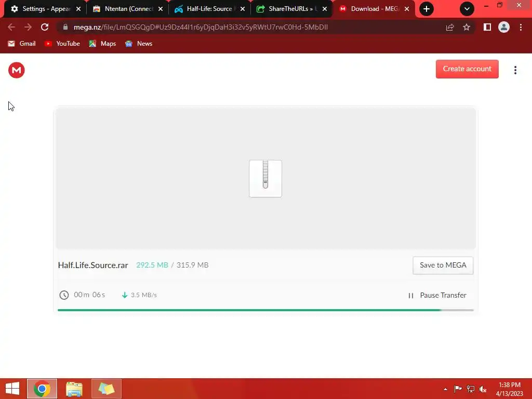
Task: Click the muted volume tray icon
Action: (x=483, y=389)
